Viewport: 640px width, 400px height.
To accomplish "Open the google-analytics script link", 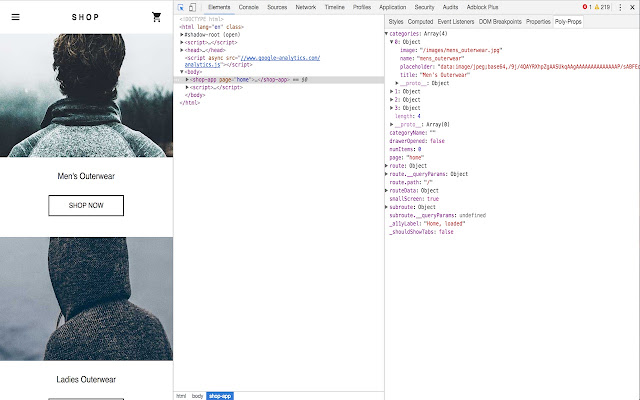I will tap(252, 61).
